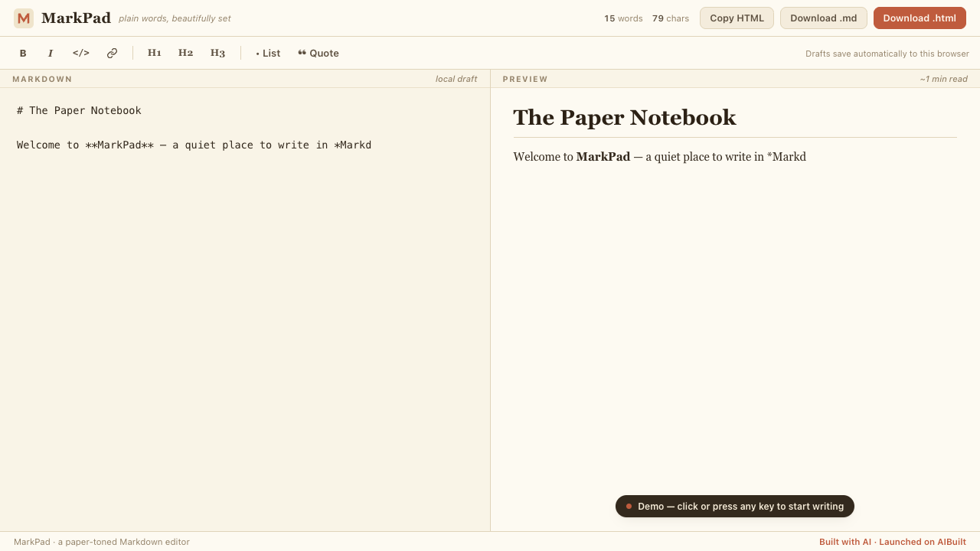Open the Built with AI footer link

tap(893, 542)
